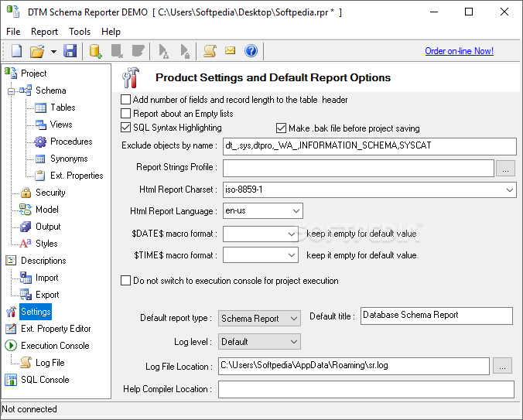Open Synonyms tree node
The height and width of the screenshot is (420, 523).
[x=69, y=159]
